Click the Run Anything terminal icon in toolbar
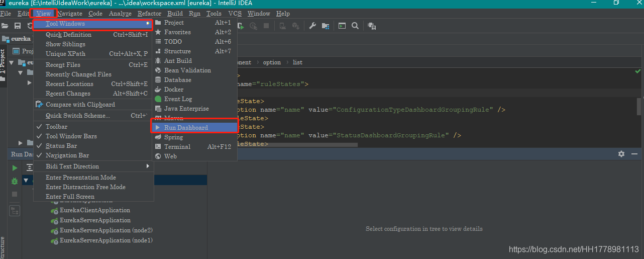Viewport: 644px width, 259px height. click(342, 26)
